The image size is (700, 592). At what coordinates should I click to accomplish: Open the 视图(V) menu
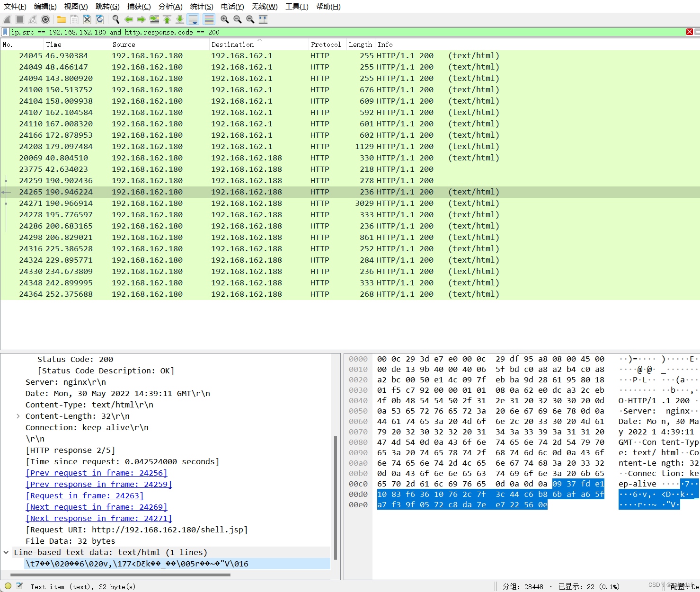(76, 6)
